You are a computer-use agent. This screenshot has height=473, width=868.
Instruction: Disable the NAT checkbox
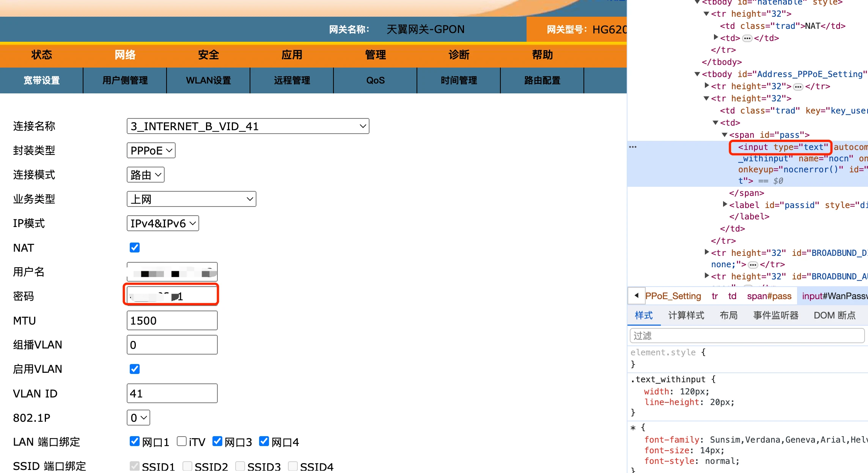(x=135, y=248)
